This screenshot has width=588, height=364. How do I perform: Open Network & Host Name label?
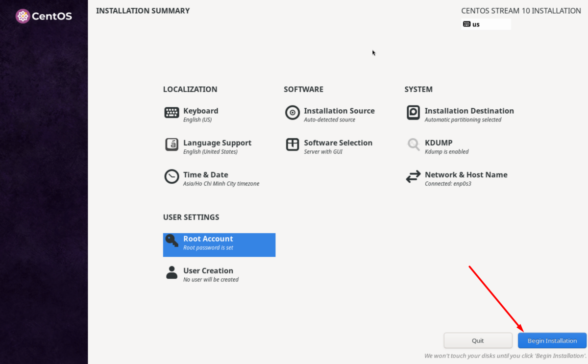point(466,174)
